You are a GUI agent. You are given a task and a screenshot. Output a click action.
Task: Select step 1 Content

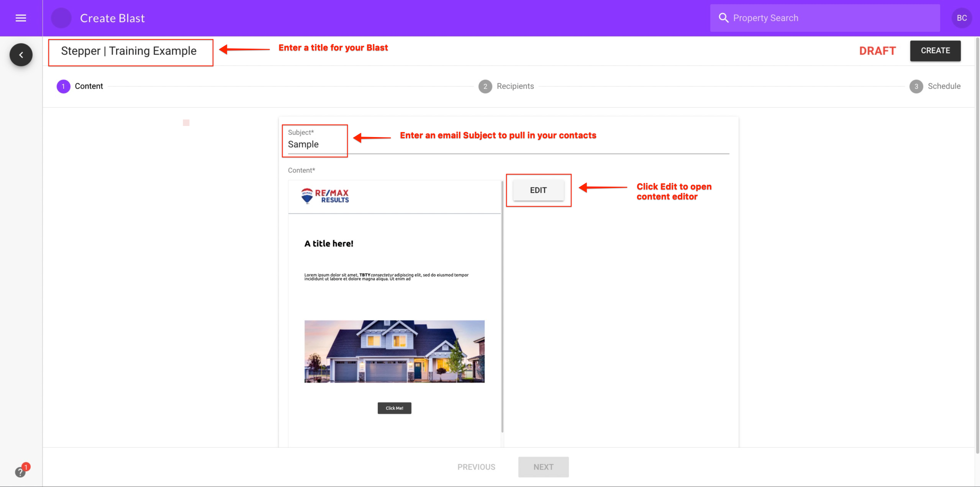pos(80,87)
